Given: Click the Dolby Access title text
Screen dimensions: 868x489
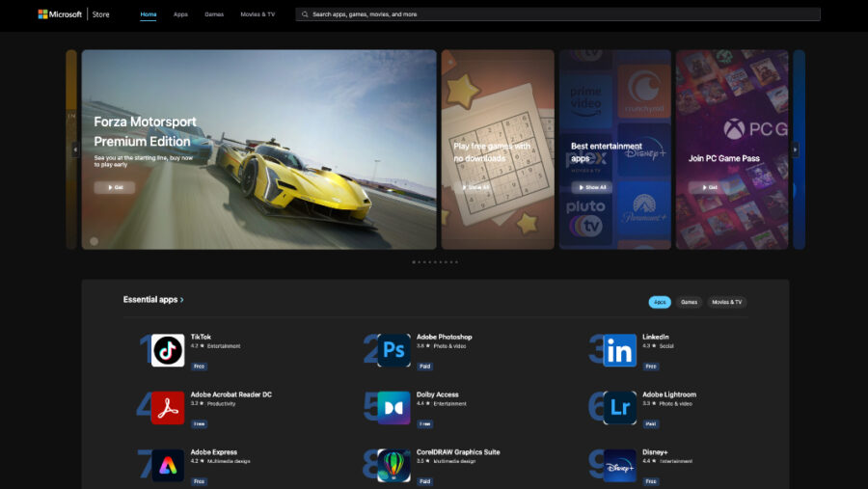Looking at the screenshot, I should coord(437,394).
